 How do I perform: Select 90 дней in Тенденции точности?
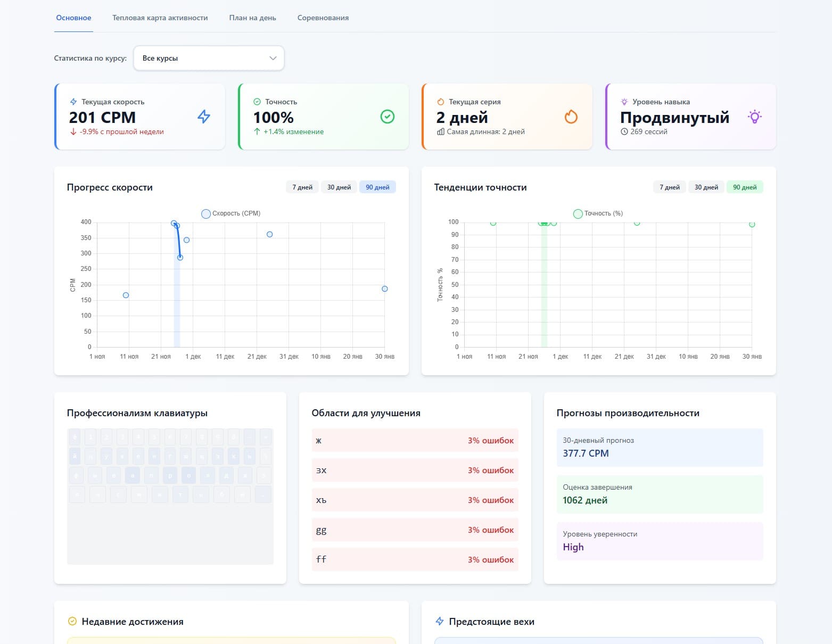click(744, 187)
